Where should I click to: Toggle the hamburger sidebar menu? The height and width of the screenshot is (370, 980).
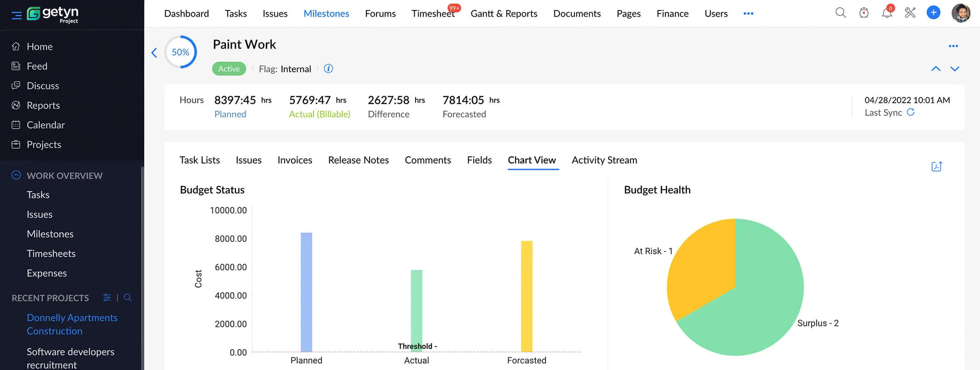pyautogui.click(x=16, y=15)
